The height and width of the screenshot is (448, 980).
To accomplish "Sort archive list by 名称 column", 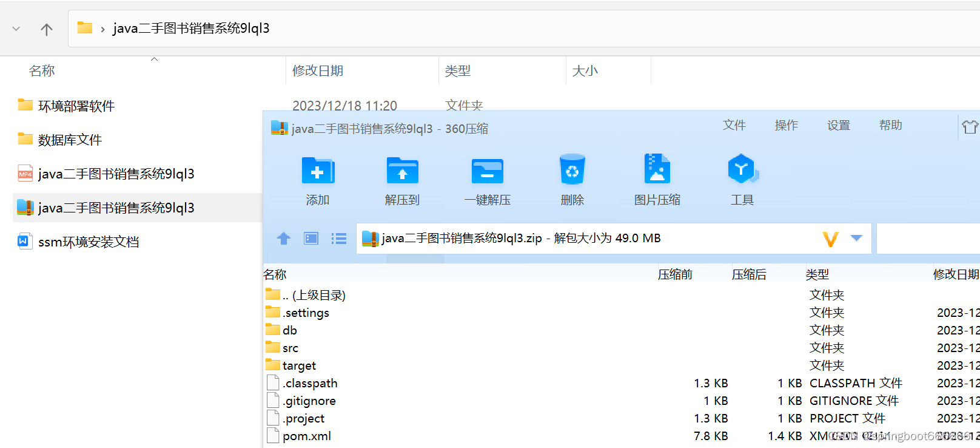I will tap(275, 274).
